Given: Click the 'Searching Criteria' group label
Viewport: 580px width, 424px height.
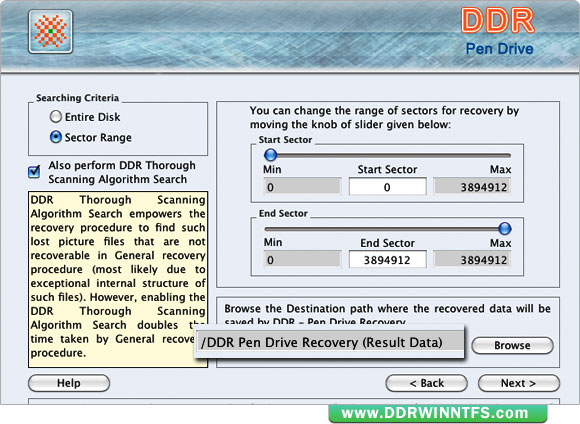Looking at the screenshot, I should point(77,98).
